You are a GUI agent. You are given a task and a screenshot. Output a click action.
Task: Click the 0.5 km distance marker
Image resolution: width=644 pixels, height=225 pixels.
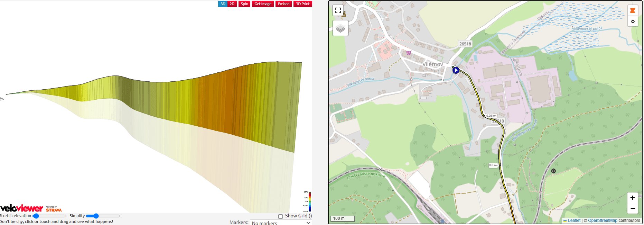(493, 165)
